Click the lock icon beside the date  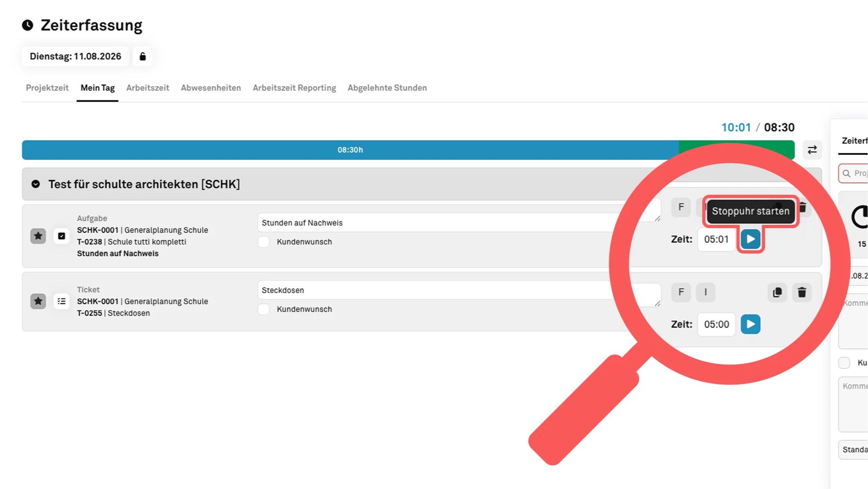click(x=142, y=56)
